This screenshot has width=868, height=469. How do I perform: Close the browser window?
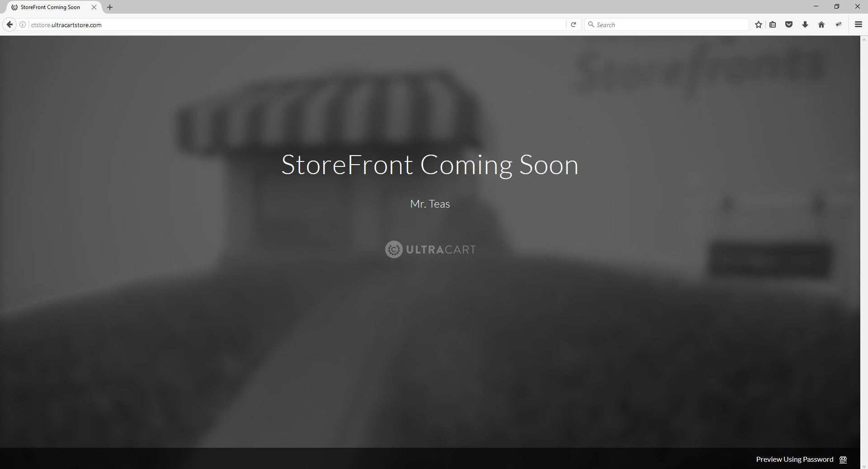(858, 6)
